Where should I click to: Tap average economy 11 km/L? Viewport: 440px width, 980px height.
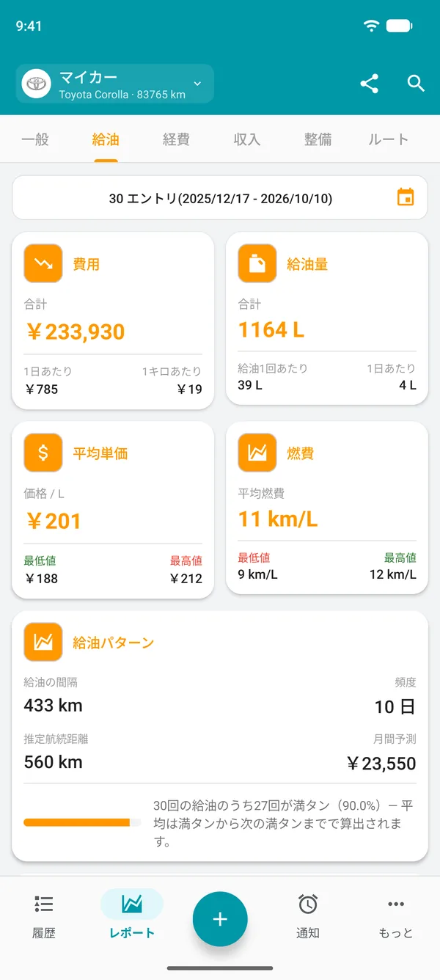click(x=278, y=519)
